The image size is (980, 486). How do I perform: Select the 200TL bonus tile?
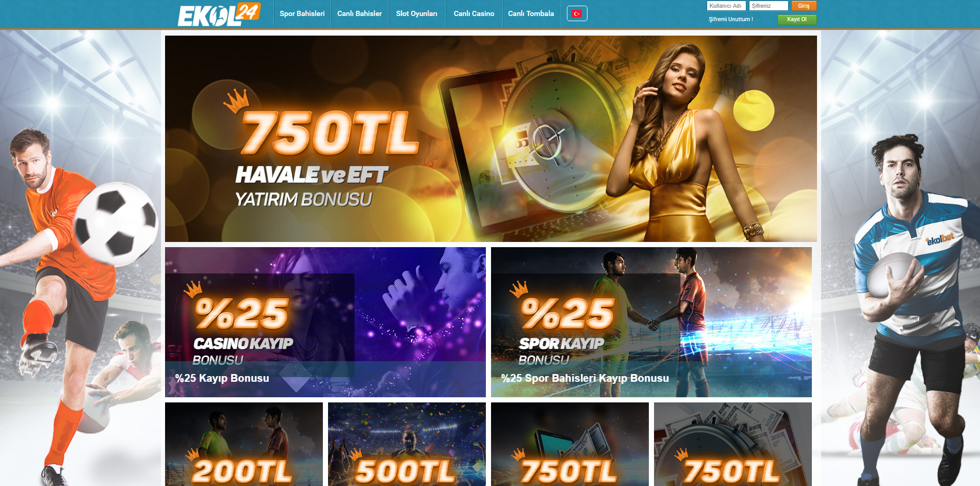click(243, 444)
